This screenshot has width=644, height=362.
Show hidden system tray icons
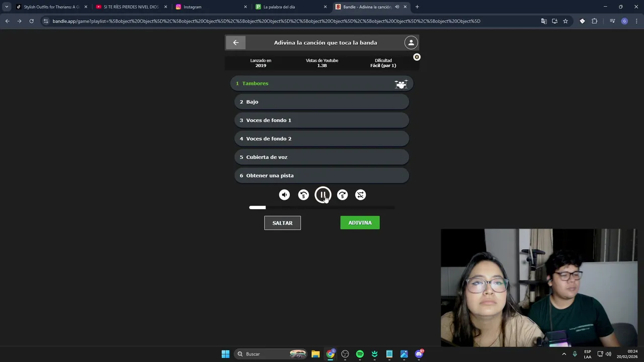pyautogui.click(x=564, y=354)
